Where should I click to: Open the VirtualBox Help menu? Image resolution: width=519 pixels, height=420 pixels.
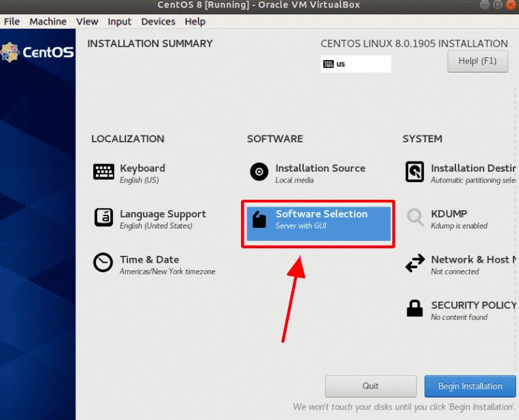(x=195, y=21)
